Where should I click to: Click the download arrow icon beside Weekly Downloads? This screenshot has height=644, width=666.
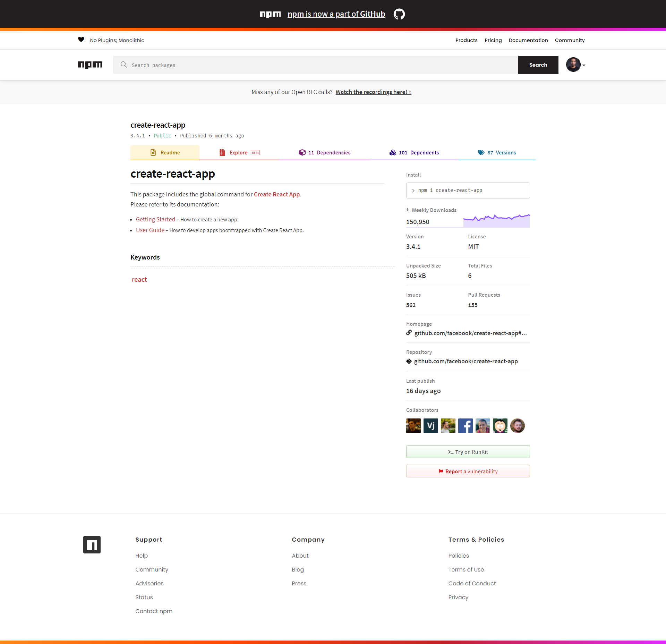click(408, 210)
